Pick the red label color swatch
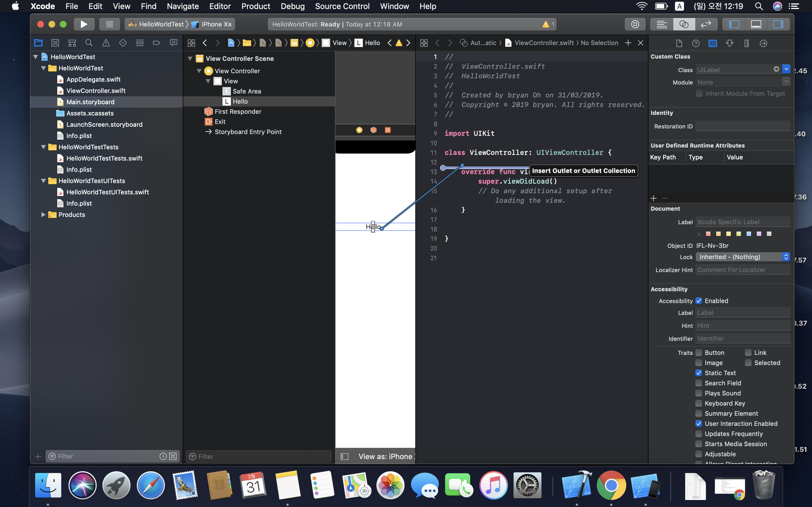The height and width of the screenshot is (507, 812). [708, 234]
